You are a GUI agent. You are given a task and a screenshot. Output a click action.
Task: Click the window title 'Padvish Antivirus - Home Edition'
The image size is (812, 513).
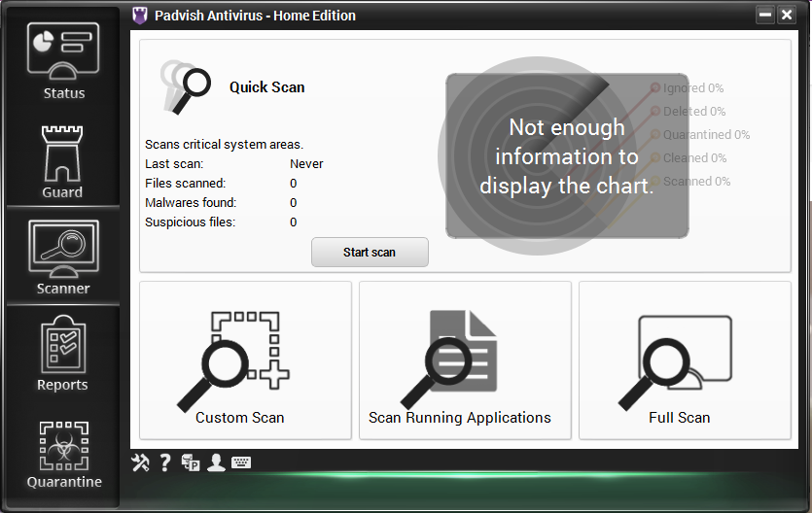click(256, 16)
